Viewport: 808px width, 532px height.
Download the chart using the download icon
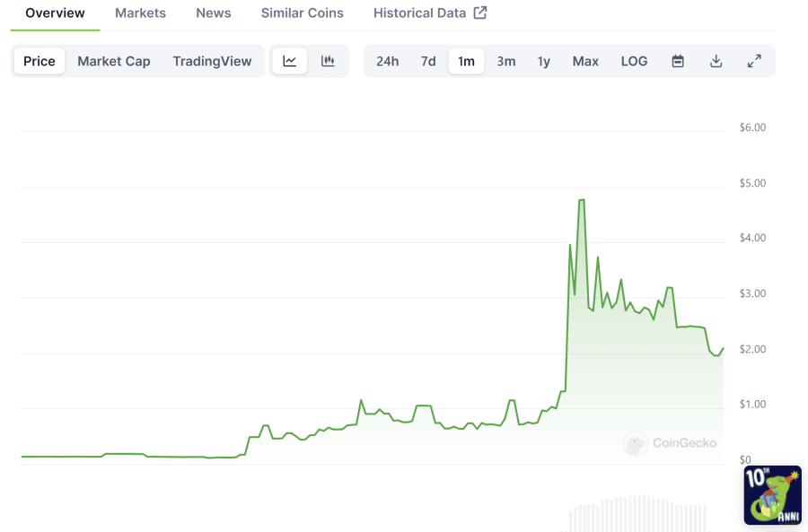pos(716,60)
